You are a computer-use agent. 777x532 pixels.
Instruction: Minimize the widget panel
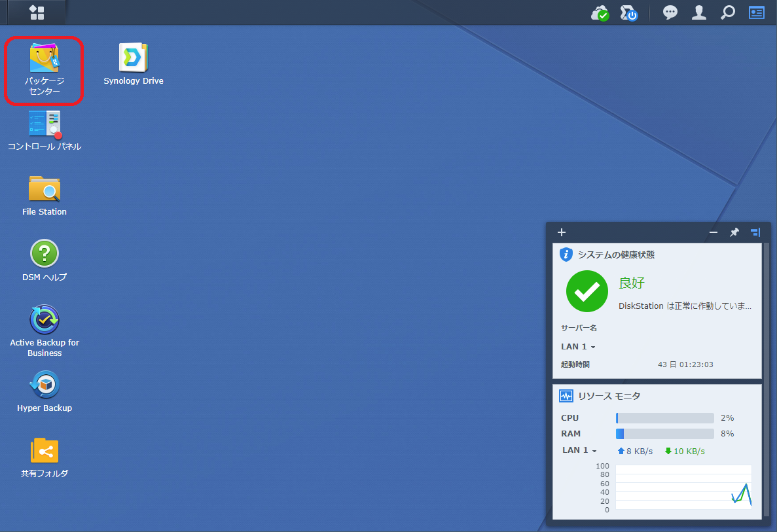tap(713, 232)
